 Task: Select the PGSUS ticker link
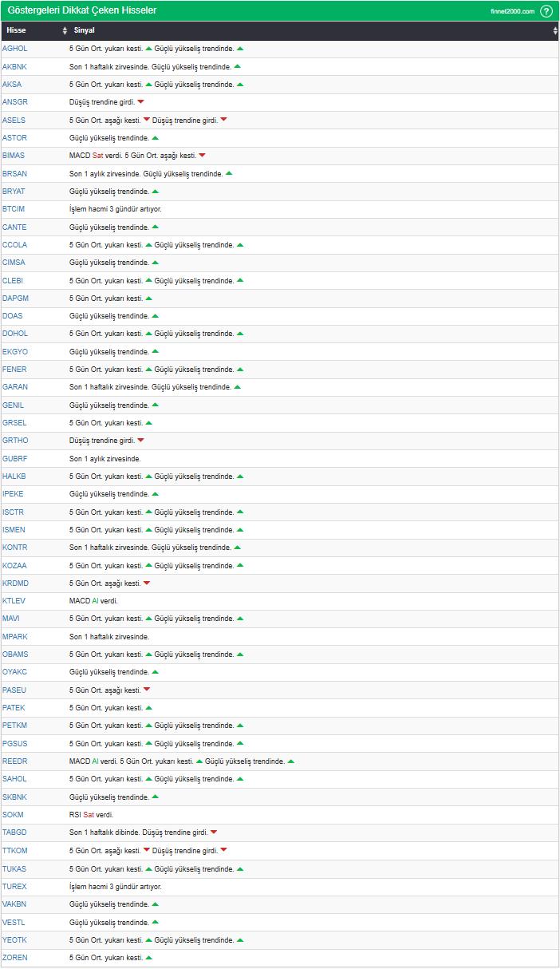click(x=15, y=744)
